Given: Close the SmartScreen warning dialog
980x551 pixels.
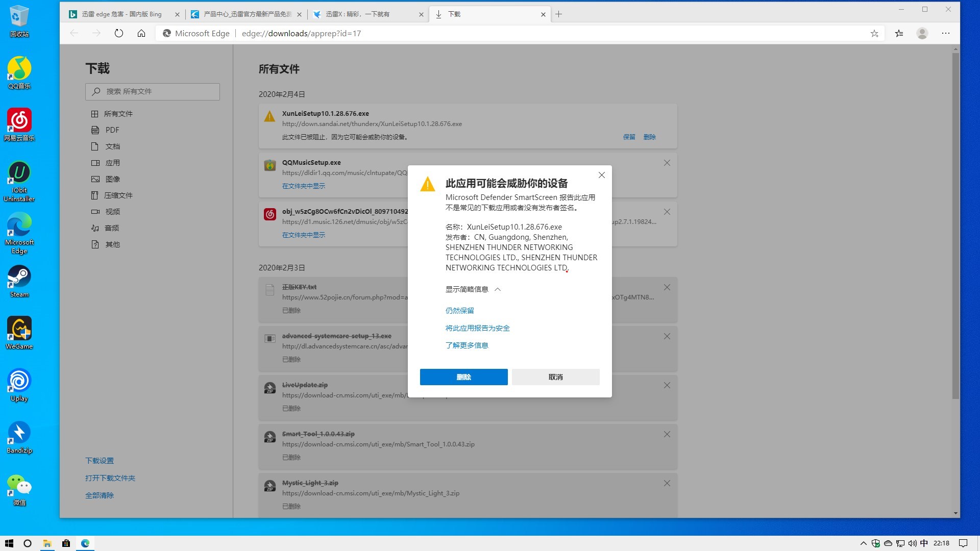Looking at the screenshot, I should click(x=602, y=175).
